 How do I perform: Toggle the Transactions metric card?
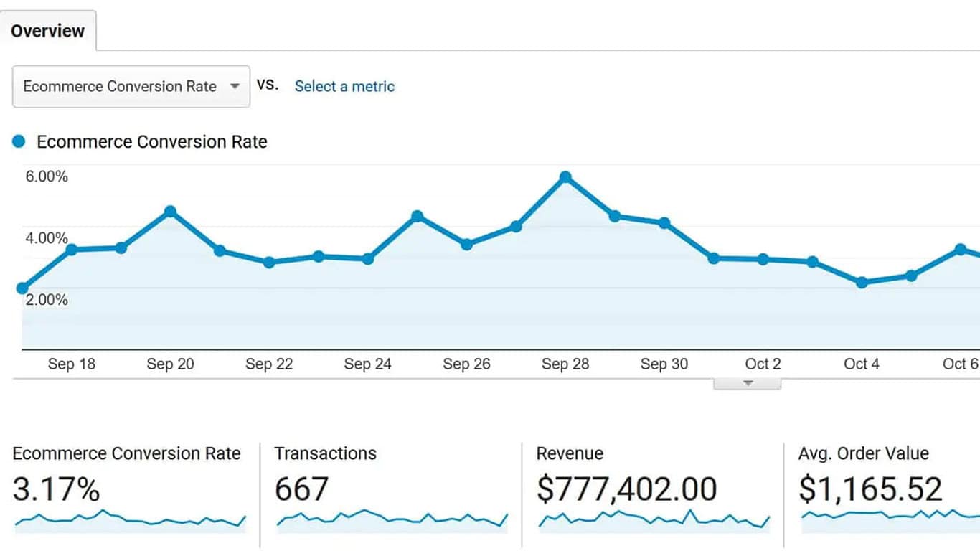pyautogui.click(x=391, y=488)
